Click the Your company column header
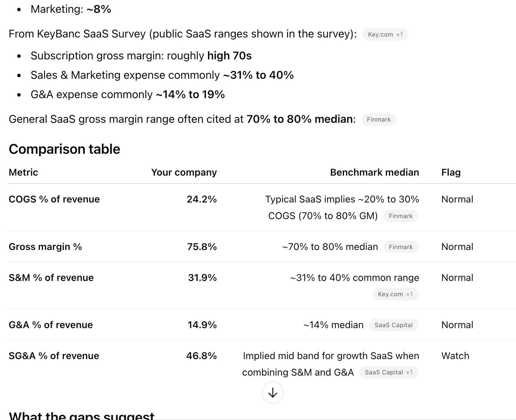Screen dimensions: 516x420 pos(184,172)
